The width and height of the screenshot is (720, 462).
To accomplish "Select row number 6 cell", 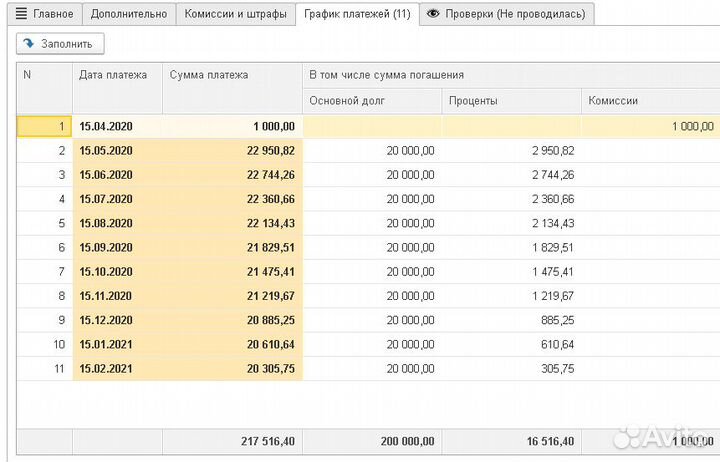I will point(44,248).
